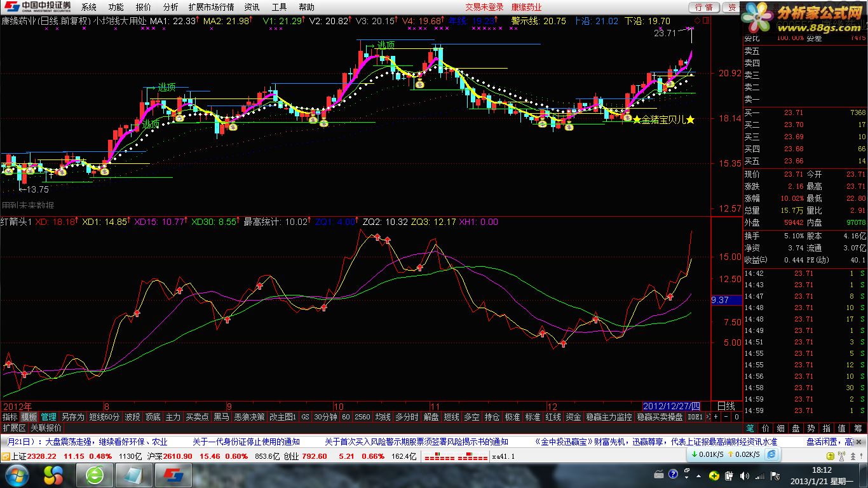Switch to 稳赢买卖操盘 template
The width and height of the screenshot is (868, 488).
coord(660,417)
